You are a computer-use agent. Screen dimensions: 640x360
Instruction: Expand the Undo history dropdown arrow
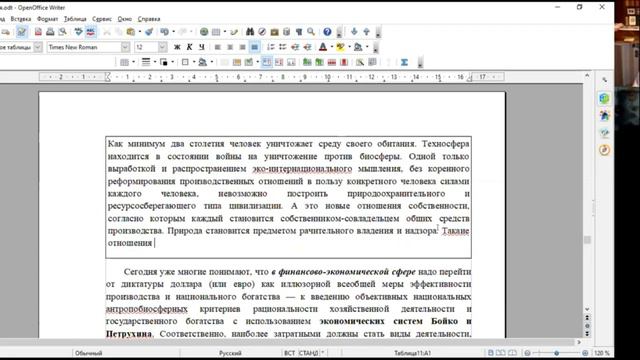pyautogui.click(x=173, y=32)
